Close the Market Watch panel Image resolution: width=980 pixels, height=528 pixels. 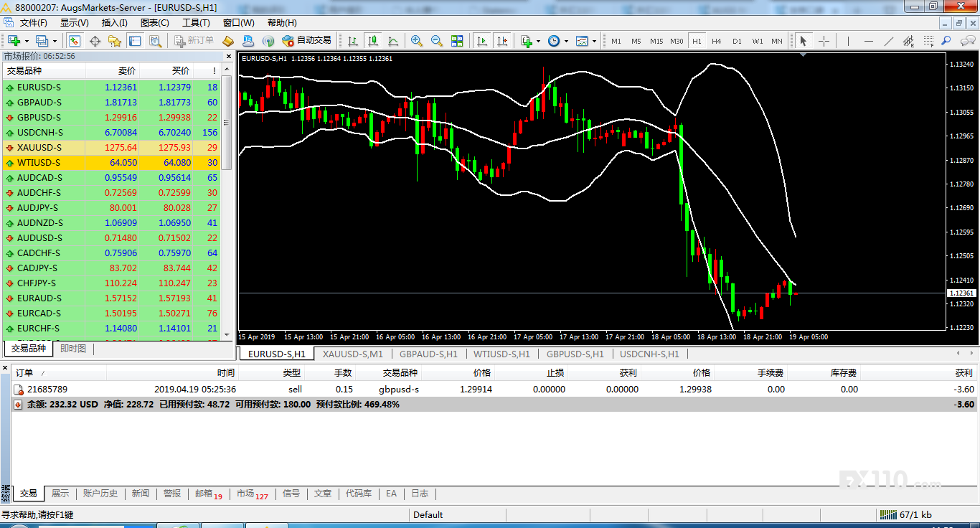click(230, 56)
